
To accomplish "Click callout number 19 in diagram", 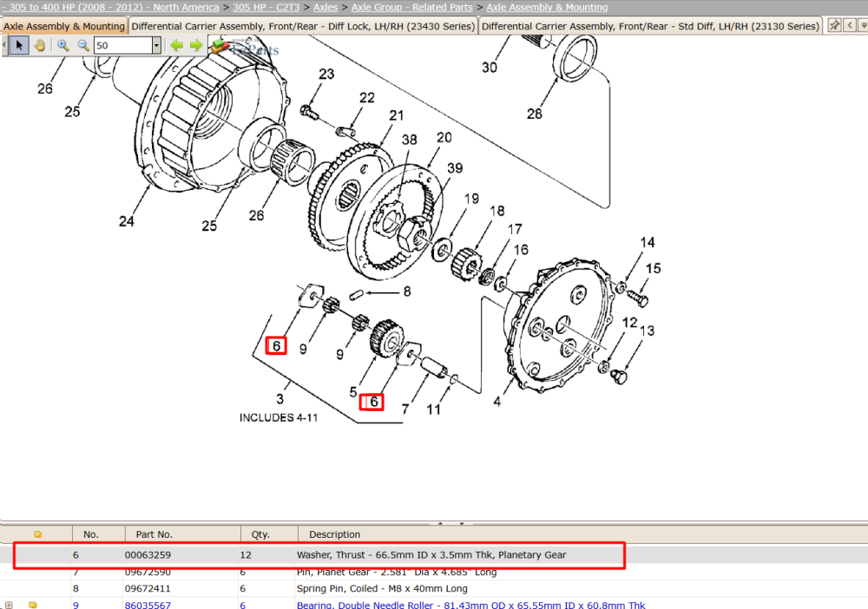I will point(471,198).
